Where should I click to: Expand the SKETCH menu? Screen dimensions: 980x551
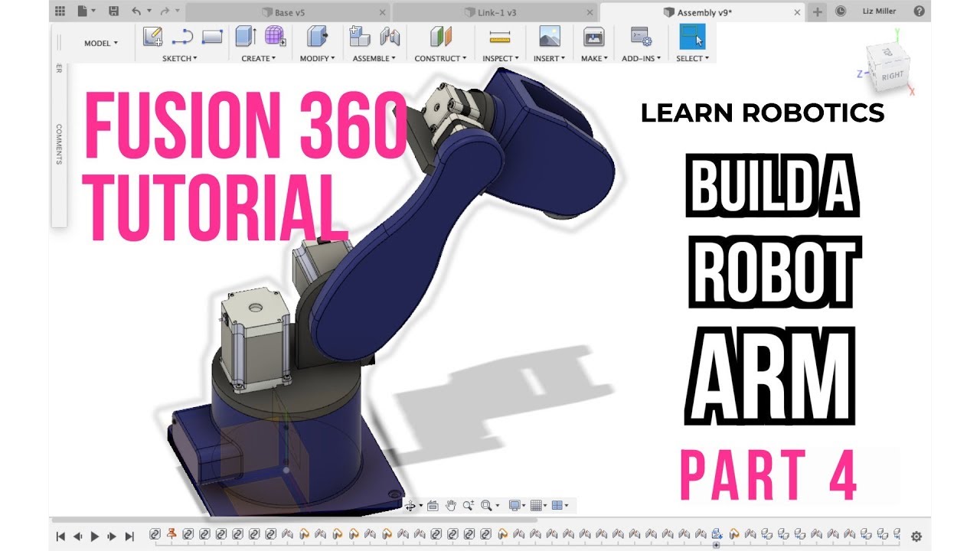point(180,58)
